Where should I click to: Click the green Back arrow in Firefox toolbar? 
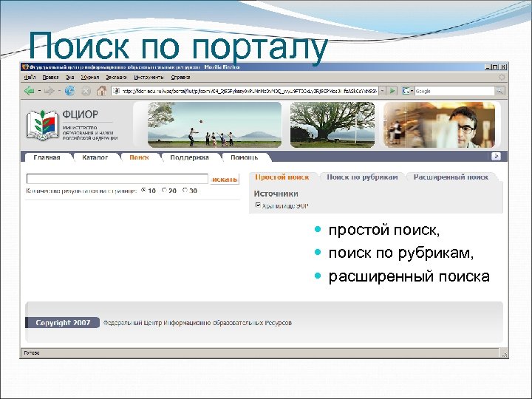point(30,91)
